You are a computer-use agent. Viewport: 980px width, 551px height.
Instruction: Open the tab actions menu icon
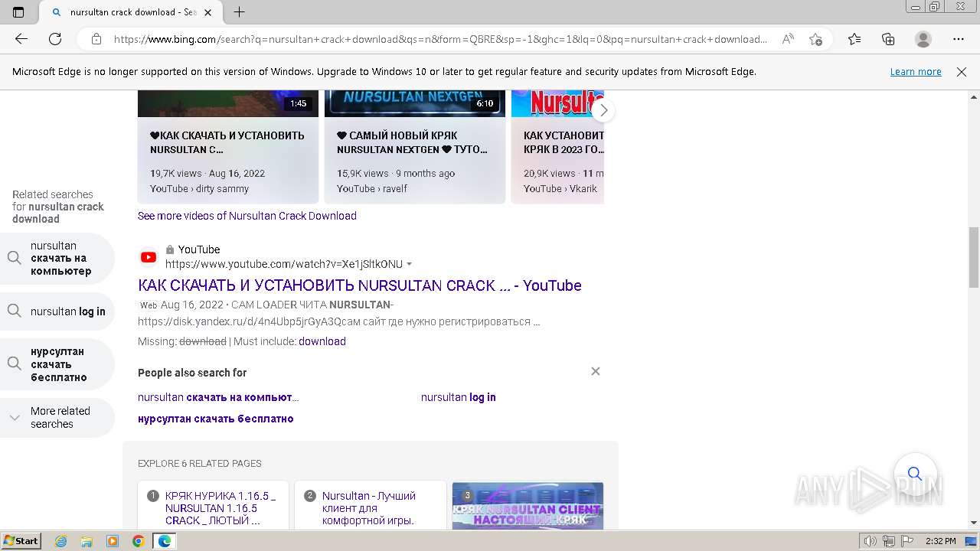18,12
